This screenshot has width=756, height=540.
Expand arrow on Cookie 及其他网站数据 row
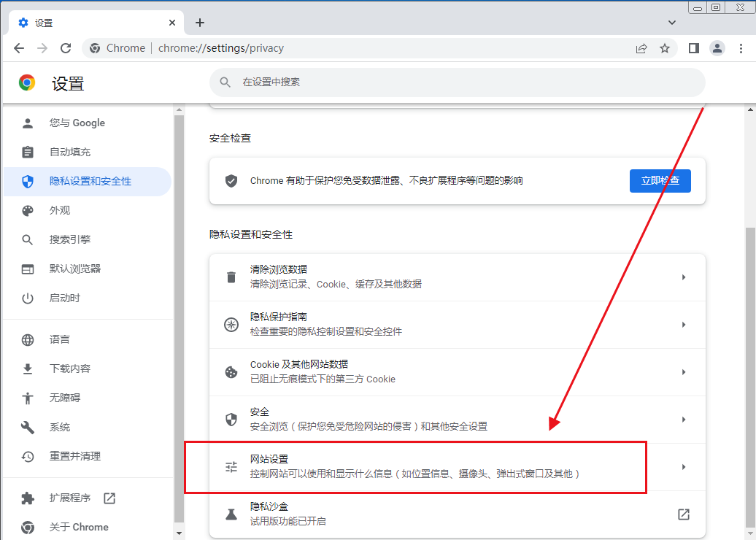pos(684,372)
